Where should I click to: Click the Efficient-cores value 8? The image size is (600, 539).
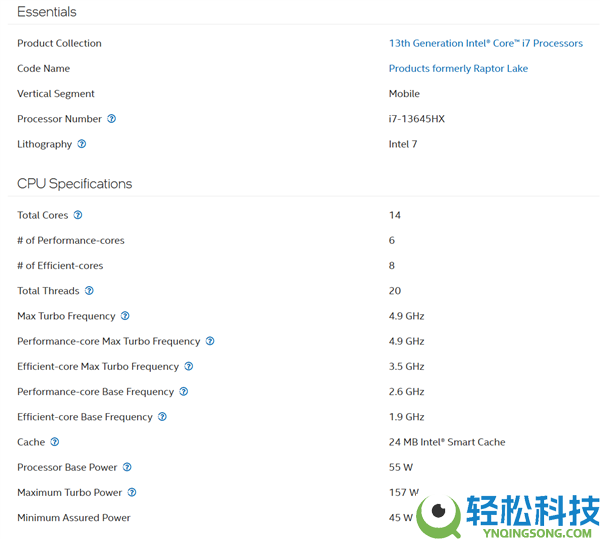click(x=392, y=265)
